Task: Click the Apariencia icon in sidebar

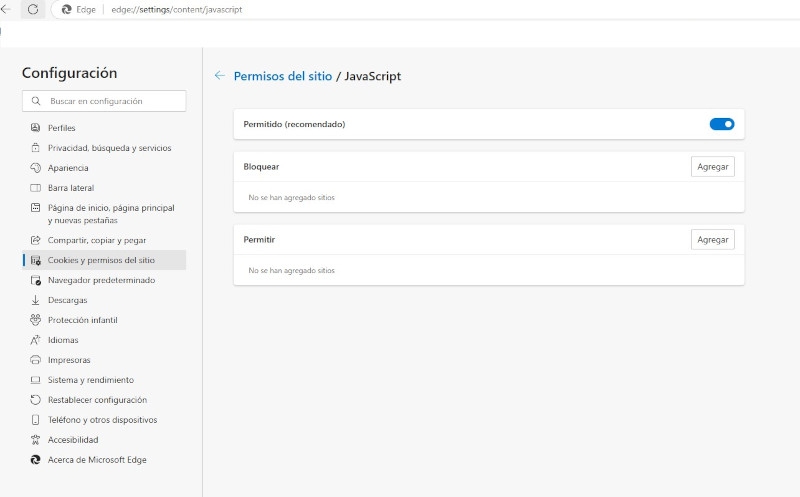Action: tap(36, 168)
